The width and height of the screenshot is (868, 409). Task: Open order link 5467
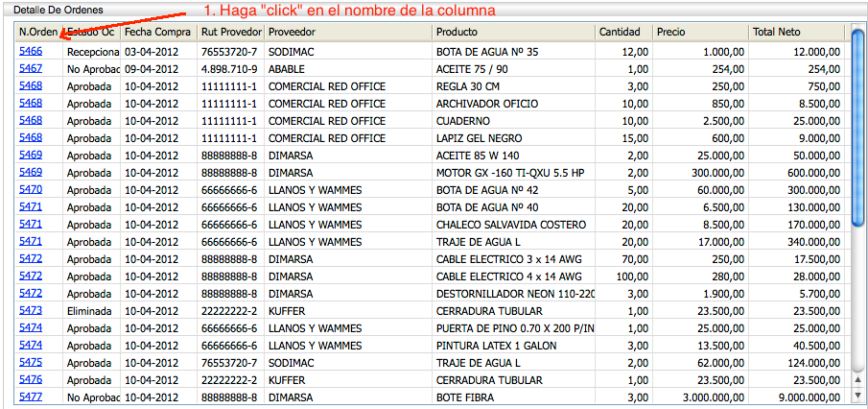tap(31, 69)
